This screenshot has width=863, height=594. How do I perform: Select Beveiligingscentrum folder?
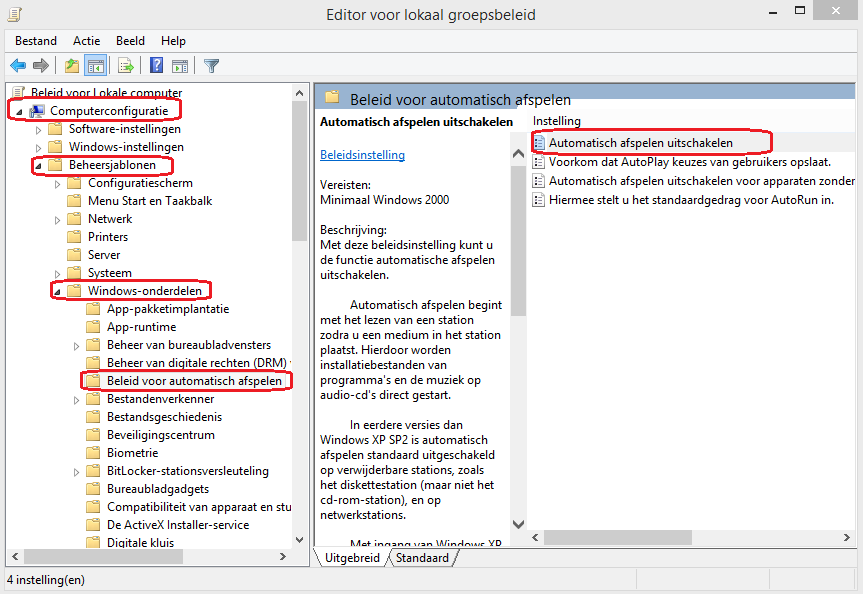coord(161,435)
